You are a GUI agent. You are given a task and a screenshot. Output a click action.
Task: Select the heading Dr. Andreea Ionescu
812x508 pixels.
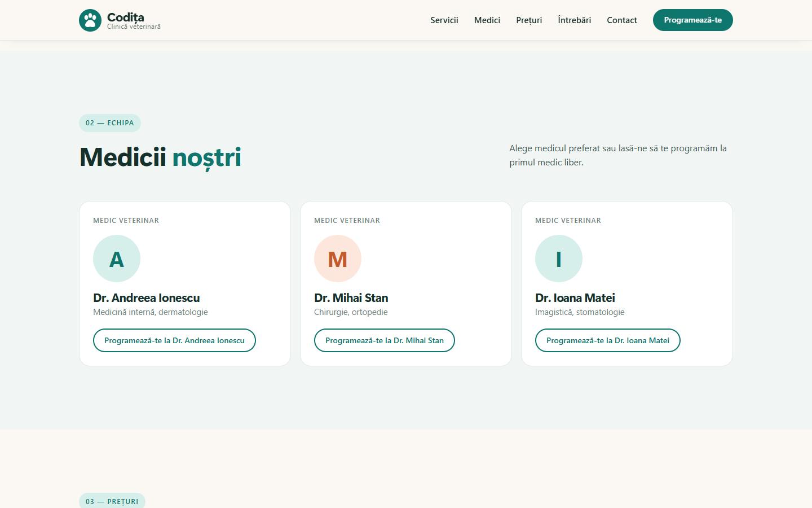(147, 298)
